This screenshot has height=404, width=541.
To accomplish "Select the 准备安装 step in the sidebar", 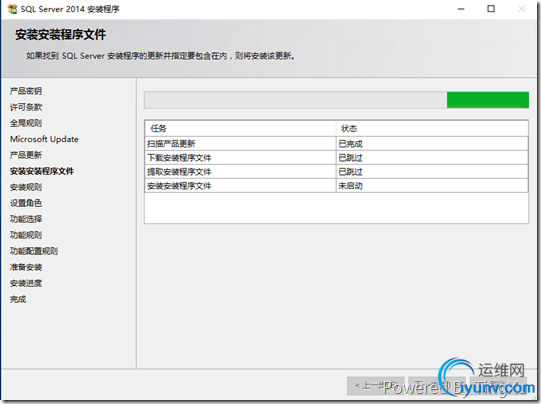I will click(x=26, y=267).
